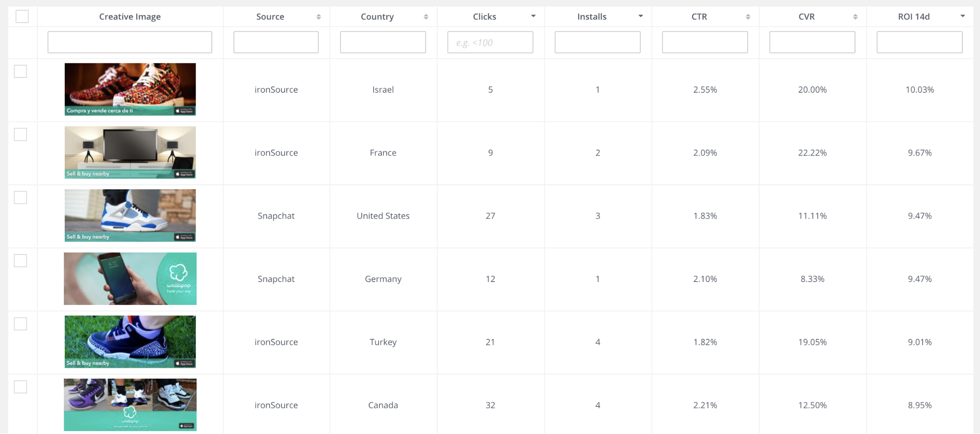The width and height of the screenshot is (980, 434).
Task: Focus the Clicks filter input box
Action: [x=490, y=42]
